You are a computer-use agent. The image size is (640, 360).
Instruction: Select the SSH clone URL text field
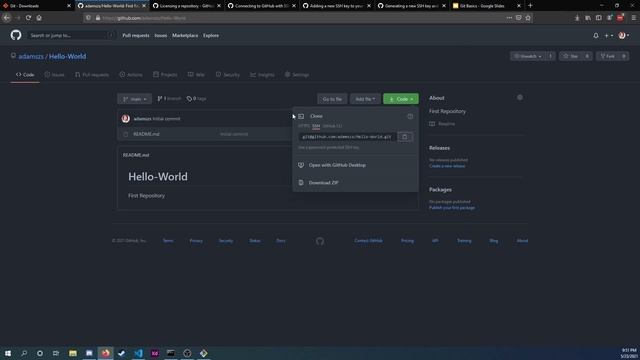point(347,137)
